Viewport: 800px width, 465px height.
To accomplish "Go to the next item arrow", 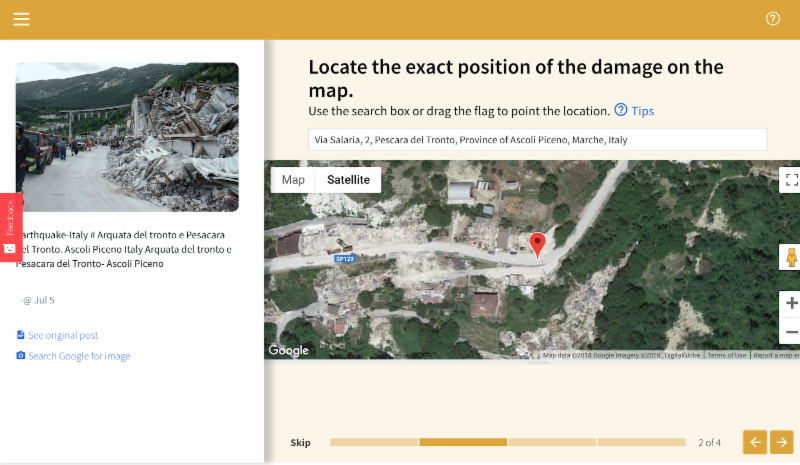I will [x=782, y=442].
